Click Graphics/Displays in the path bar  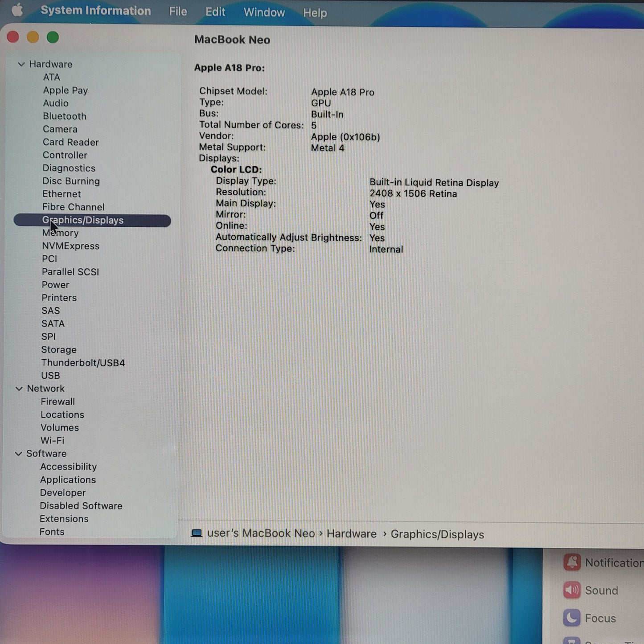click(437, 534)
